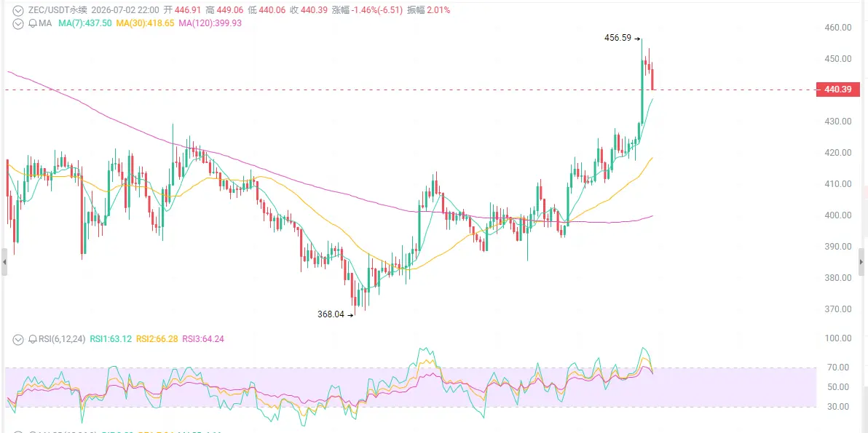Click the 开 446.91 open value

pyautogui.click(x=181, y=10)
